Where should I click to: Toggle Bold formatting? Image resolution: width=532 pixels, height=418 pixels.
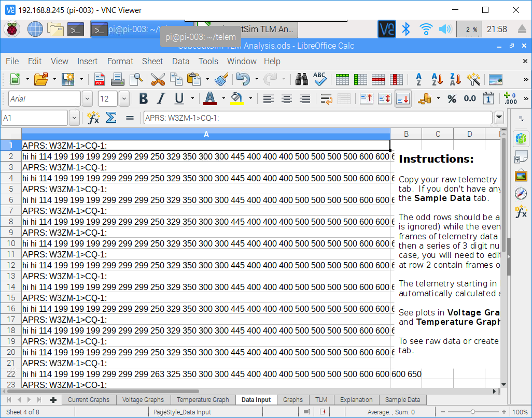point(143,98)
